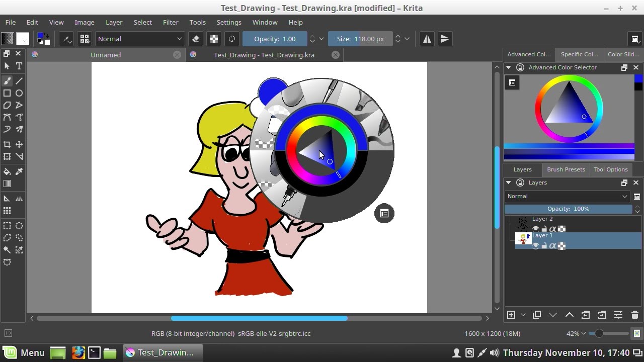Duplicate the layer using the Layers panel icon

(536, 315)
